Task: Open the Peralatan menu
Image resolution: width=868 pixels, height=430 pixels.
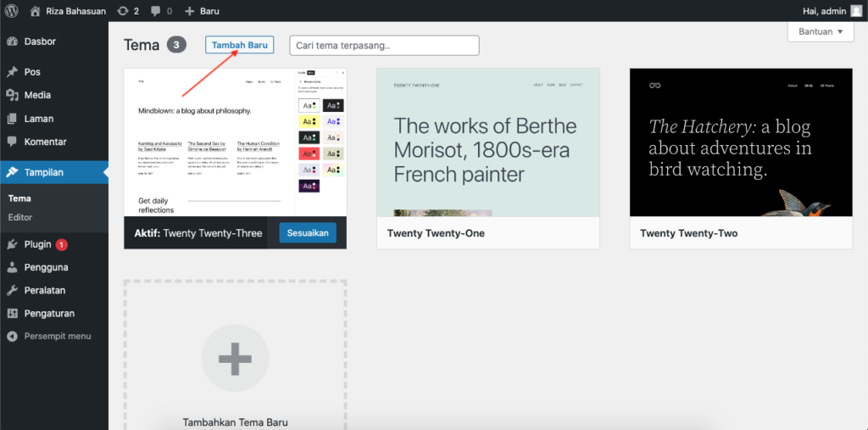Action: pos(45,290)
